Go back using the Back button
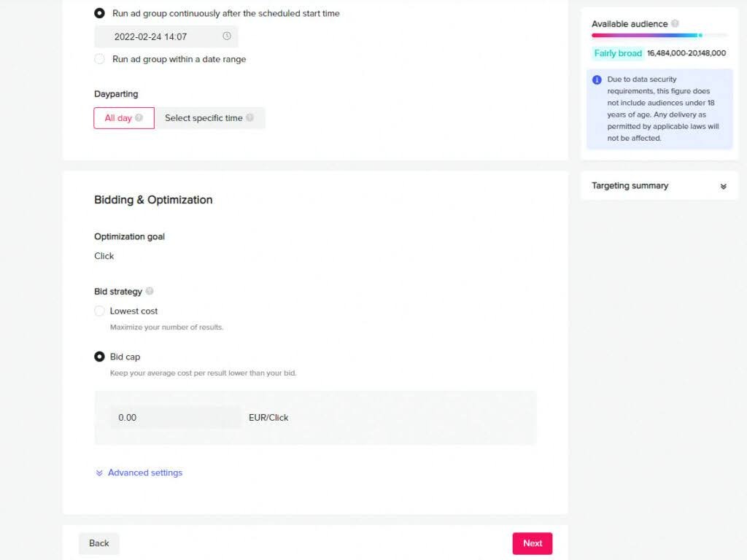The height and width of the screenshot is (560, 747). [98, 543]
